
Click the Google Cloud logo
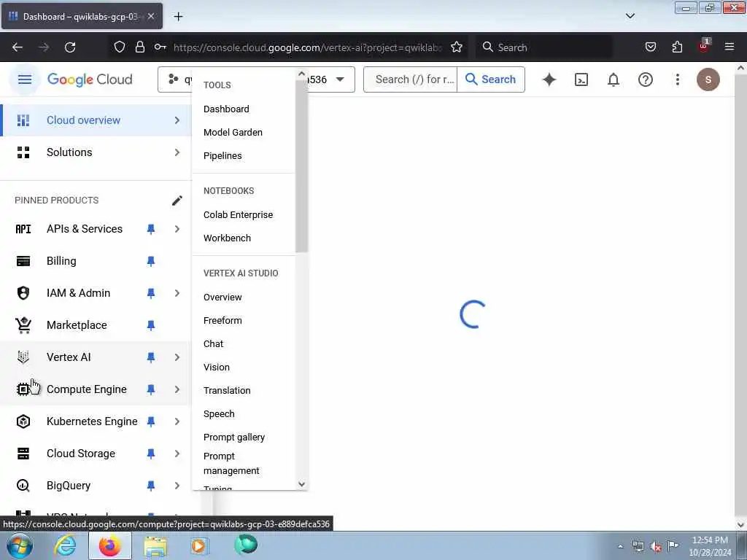coord(90,79)
